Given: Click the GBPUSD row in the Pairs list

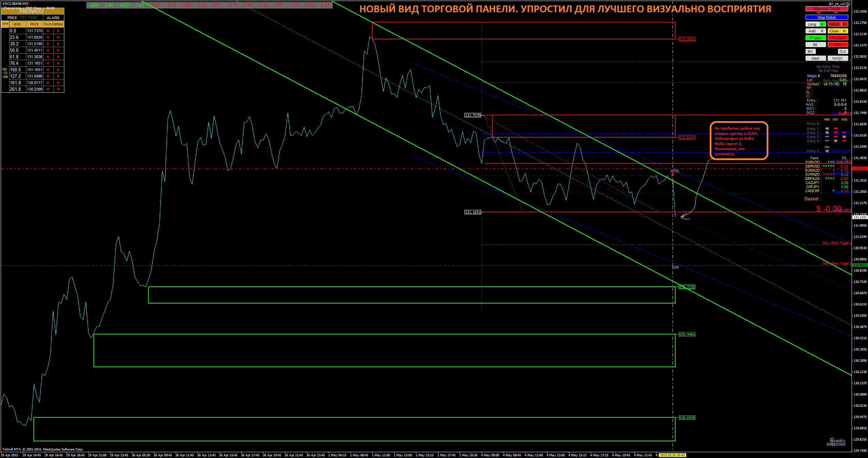Looking at the screenshot, I should point(826,166).
